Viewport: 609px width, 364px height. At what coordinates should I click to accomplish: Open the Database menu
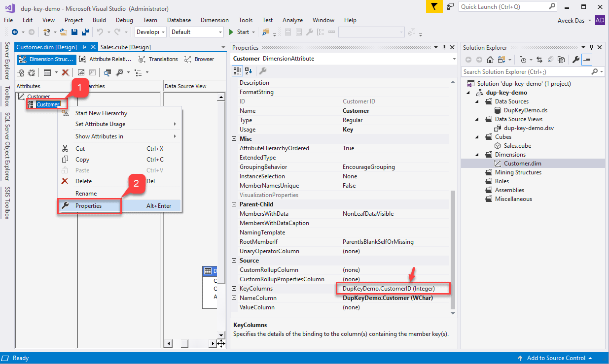point(179,20)
